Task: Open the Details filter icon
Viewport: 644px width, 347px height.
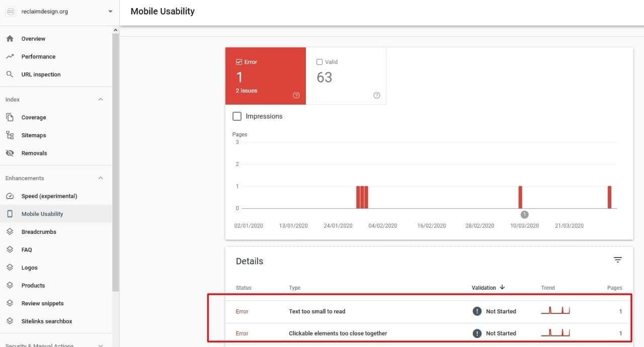Action: click(x=618, y=260)
